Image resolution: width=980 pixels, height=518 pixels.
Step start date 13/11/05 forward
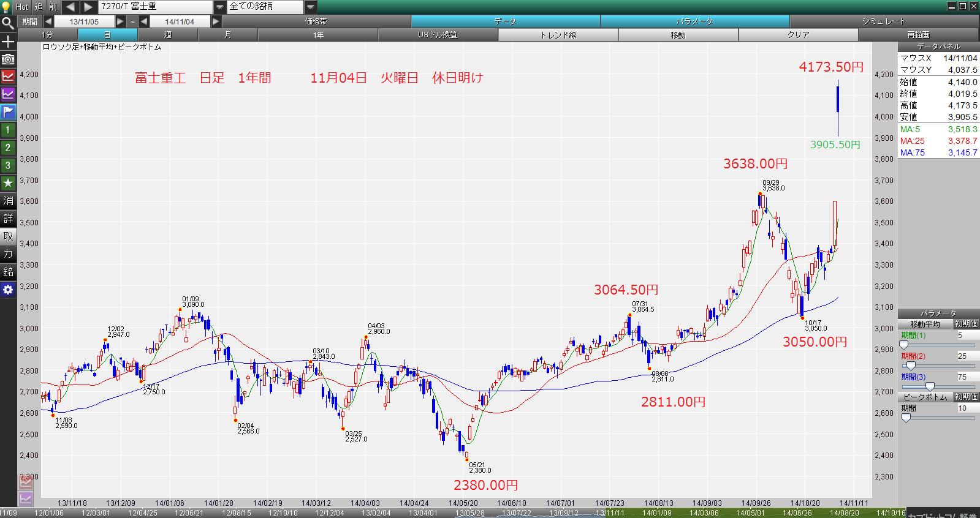coord(120,21)
